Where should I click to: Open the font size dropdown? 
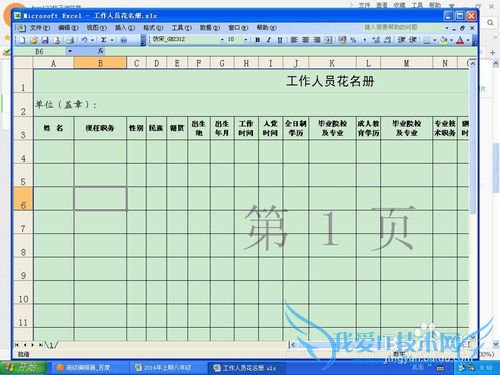tap(246, 40)
